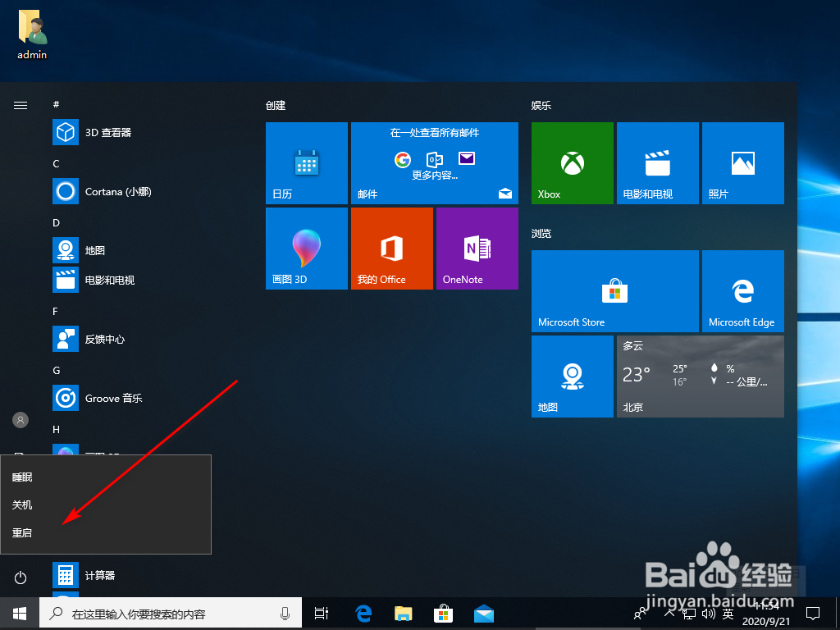Open the 地图 tile in 浏览 group
The image size is (840, 630).
click(x=572, y=376)
